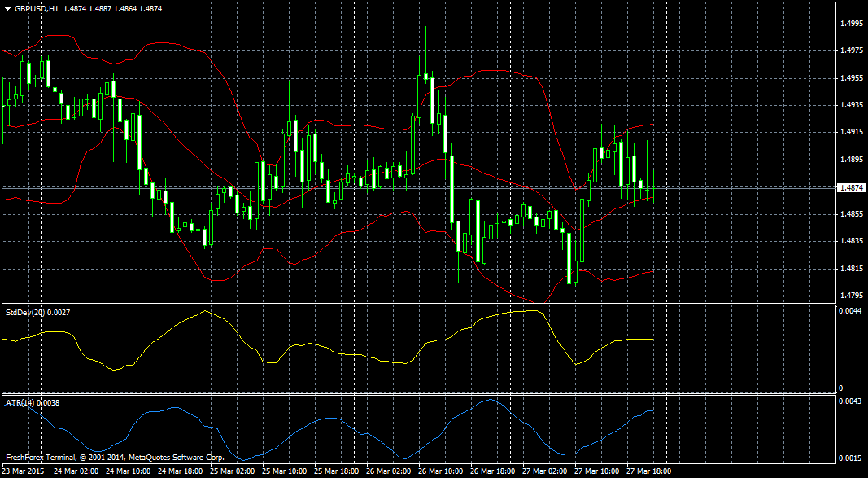Click the StdDev scale value 0.0044
The image size is (868, 478).
(850, 312)
